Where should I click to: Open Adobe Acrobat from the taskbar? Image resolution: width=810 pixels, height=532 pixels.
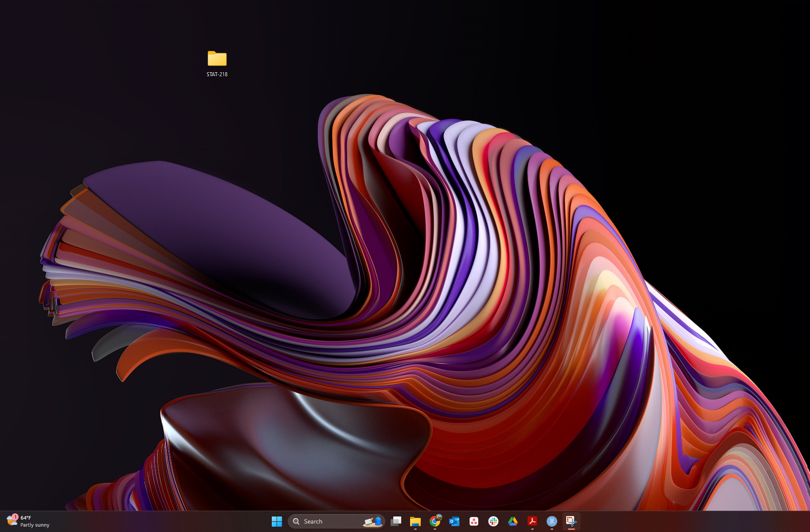[532, 521]
